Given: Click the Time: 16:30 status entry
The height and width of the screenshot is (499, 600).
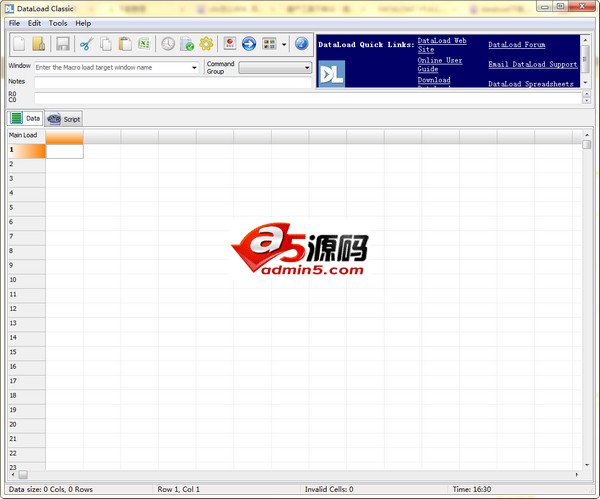Looking at the screenshot, I should (471, 489).
